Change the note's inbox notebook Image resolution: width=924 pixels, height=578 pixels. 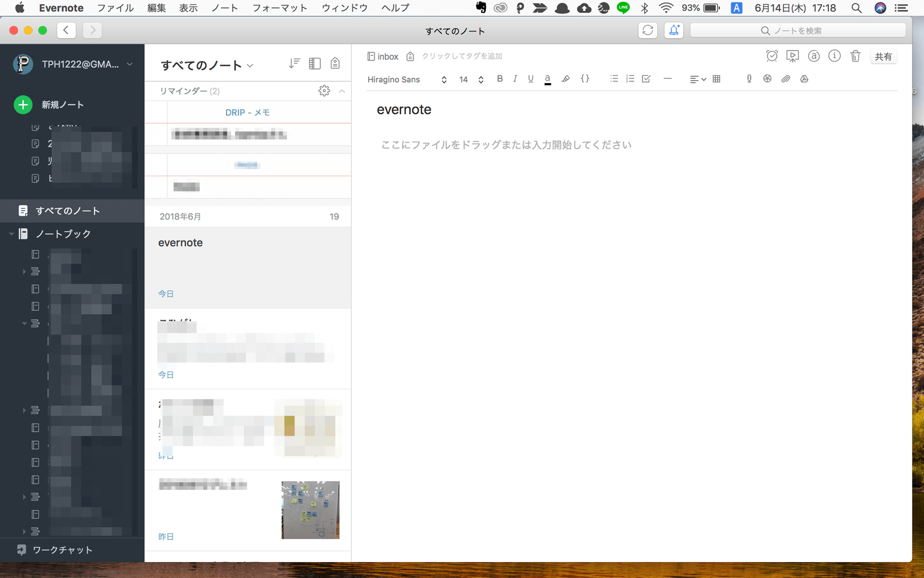383,56
